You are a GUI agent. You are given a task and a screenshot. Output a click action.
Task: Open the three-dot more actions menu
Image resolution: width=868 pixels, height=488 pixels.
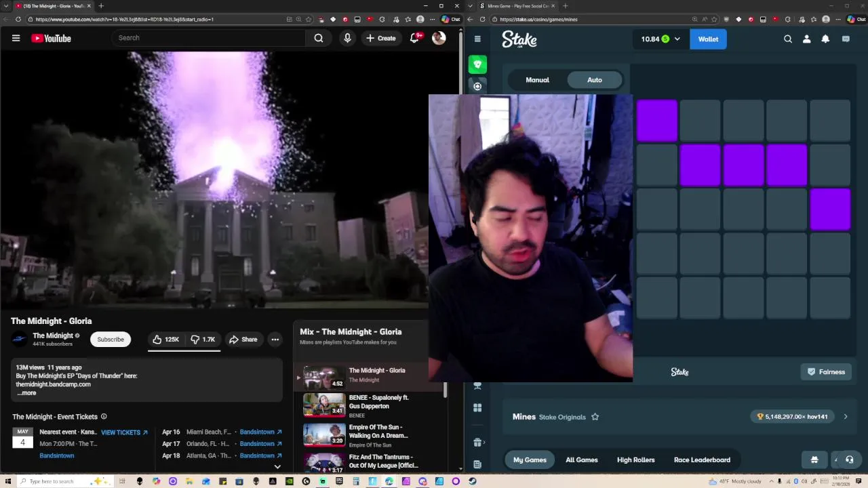pyautogui.click(x=275, y=339)
